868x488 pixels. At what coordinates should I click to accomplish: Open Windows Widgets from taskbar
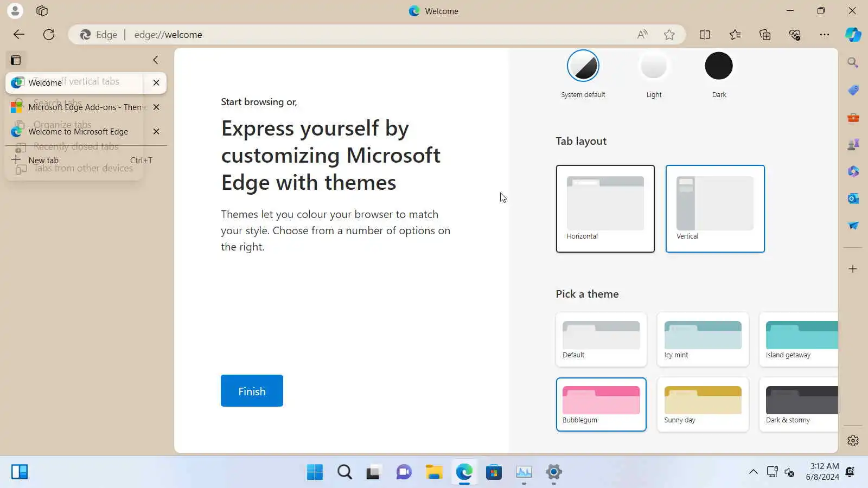pyautogui.click(x=20, y=472)
